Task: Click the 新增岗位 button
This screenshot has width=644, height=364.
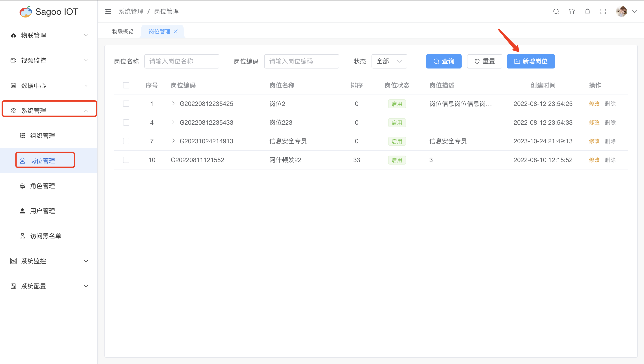Action: click(531, 61)
